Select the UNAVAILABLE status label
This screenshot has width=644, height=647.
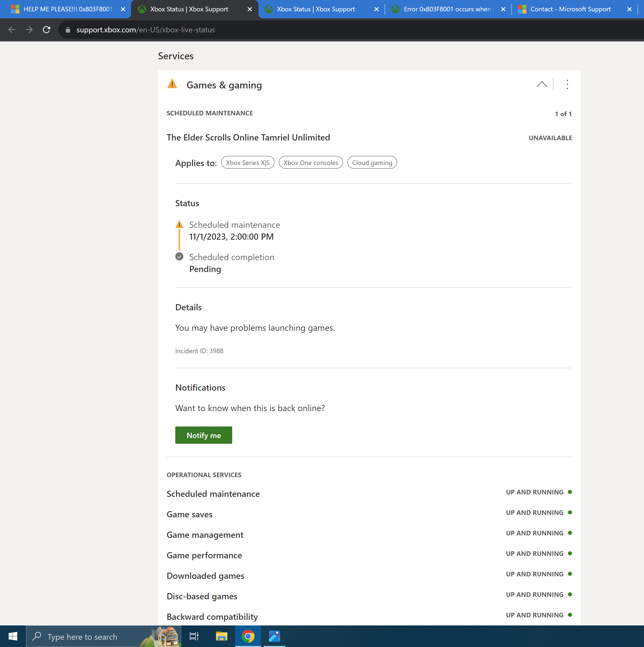click(x=550, y=138)
